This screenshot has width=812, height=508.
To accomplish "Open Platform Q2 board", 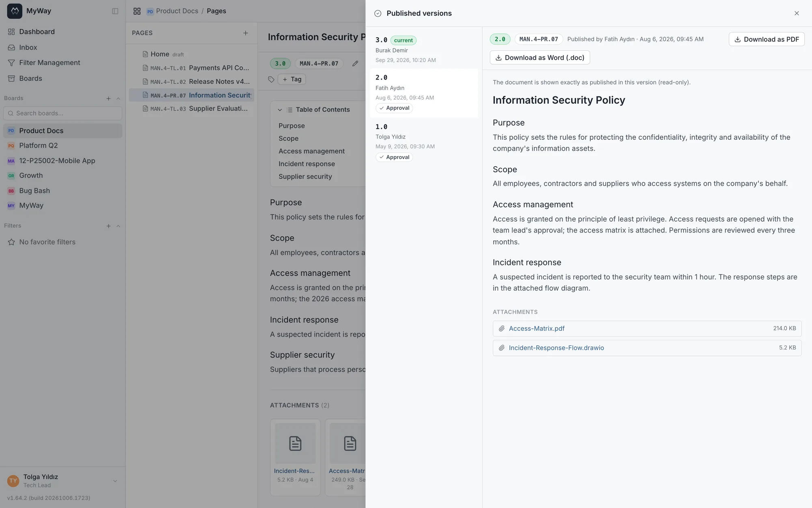I will coord(63,145).
